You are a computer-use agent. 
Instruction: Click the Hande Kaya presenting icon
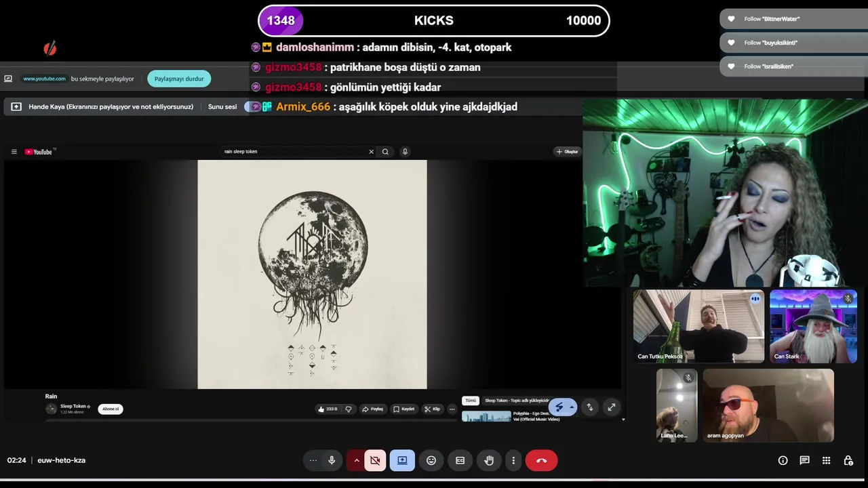[16, 106]
